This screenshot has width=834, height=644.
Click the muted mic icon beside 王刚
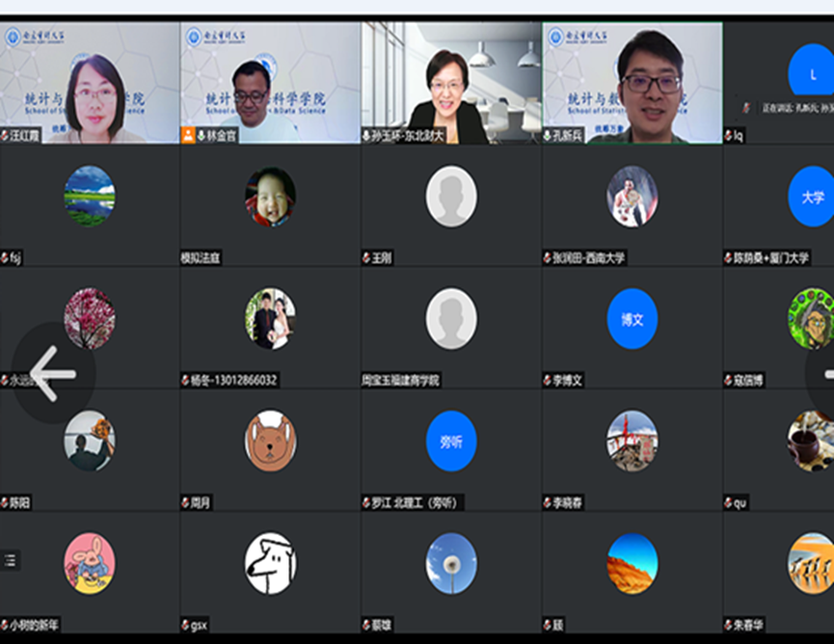366,258
